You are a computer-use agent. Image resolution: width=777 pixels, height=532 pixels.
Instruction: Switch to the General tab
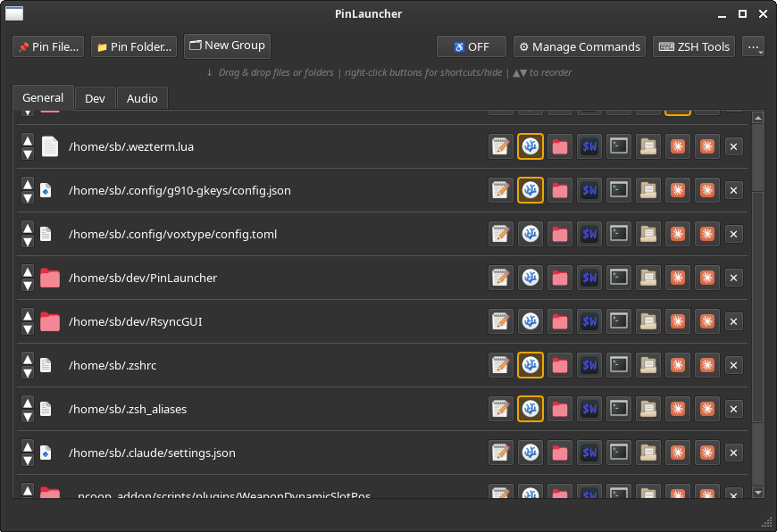(43, 97)
